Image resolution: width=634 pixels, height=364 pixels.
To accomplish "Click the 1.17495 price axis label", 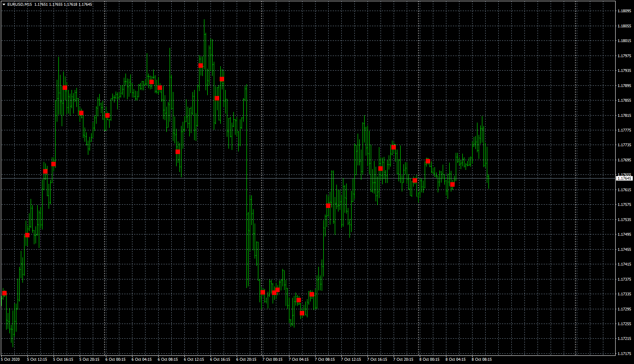I will [x=624, y=234].
